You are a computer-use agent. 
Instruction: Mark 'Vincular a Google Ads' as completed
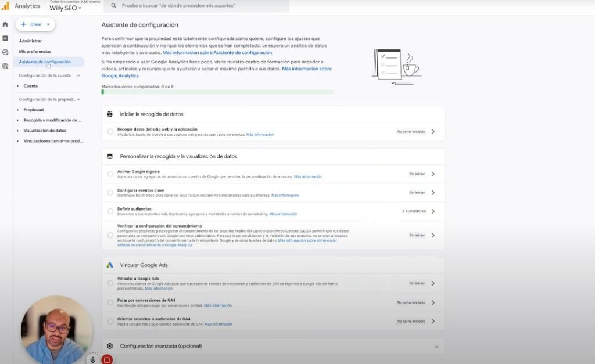coord(110,283)
